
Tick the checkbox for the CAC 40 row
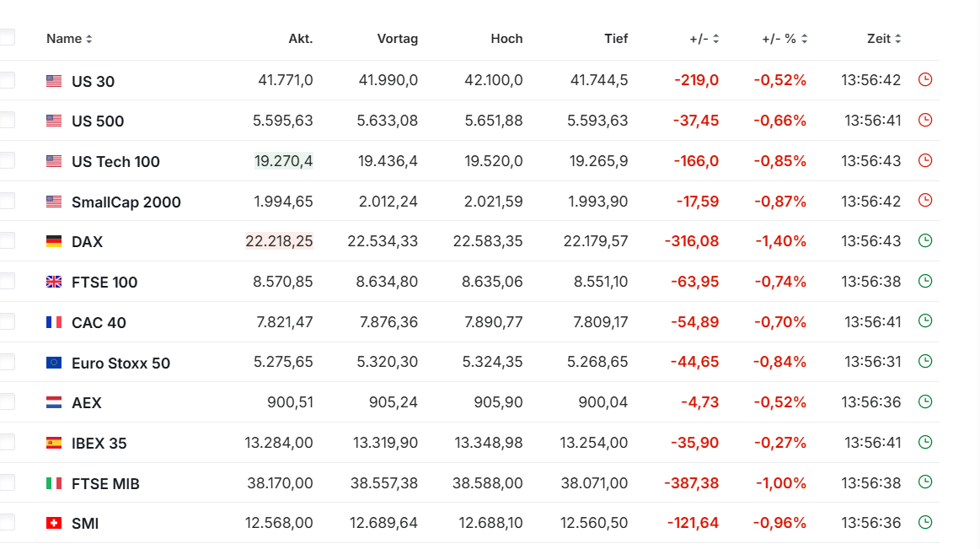(x=7, y=321)
